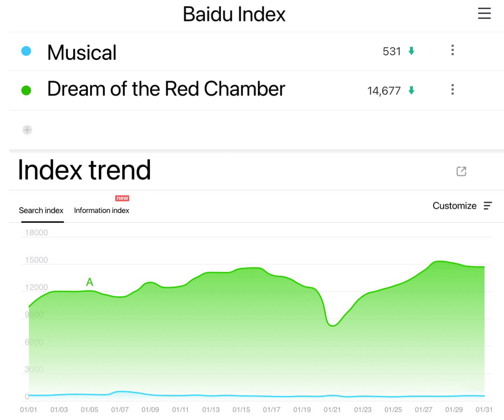The height and width of the screenshot is (420, 504).
Task: Click the red new badge
Action: [122, 198]
